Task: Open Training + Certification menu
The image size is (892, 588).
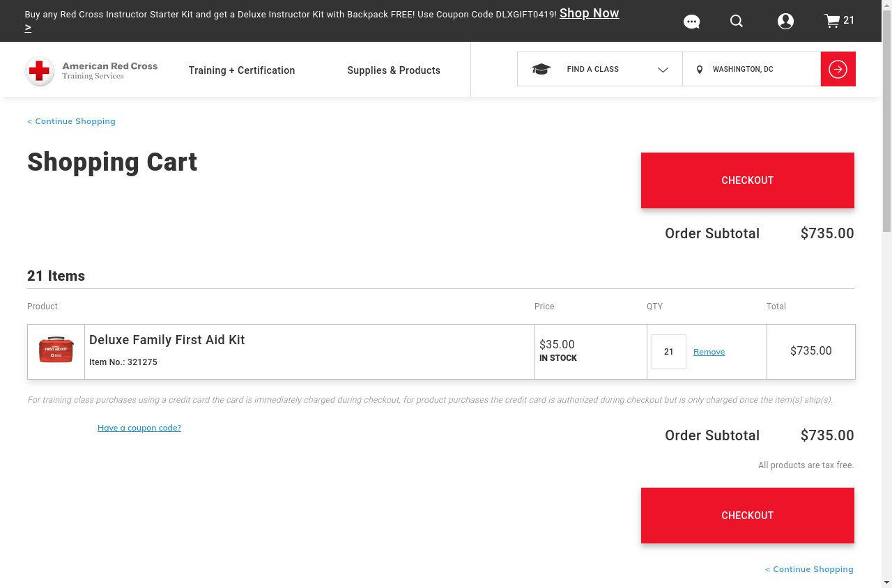Action: click(x=242, y=70)
